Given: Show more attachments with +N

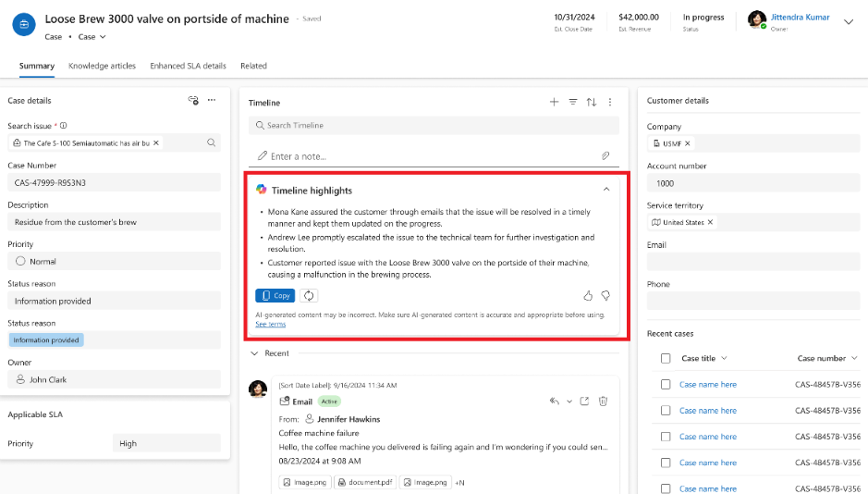Looking at the screenshot, I should point(459,483).
